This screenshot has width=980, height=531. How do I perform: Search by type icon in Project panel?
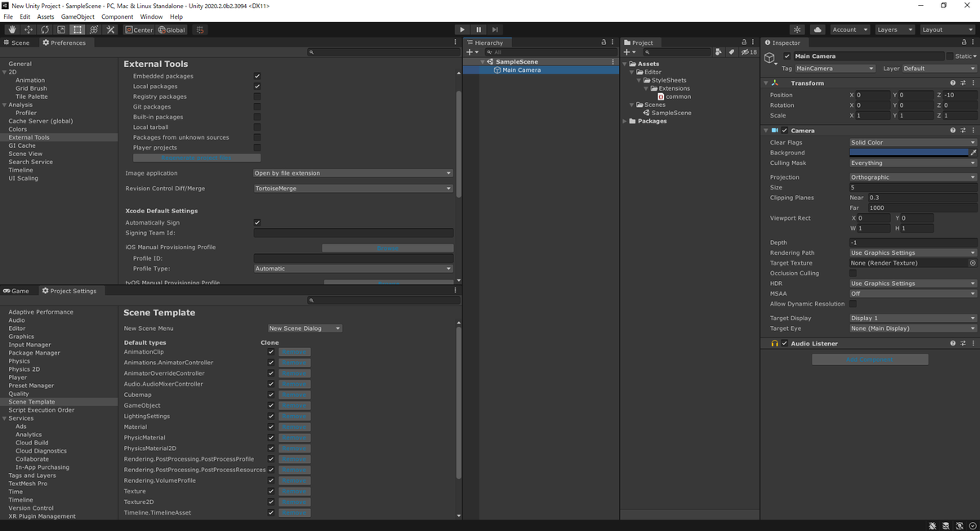[x=718, y=51]
